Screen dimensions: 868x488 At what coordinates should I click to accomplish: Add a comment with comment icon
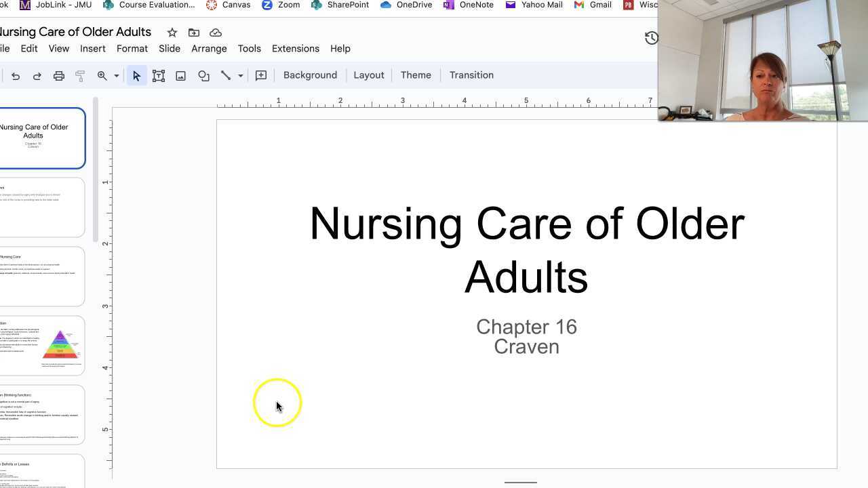coord(261,76)
